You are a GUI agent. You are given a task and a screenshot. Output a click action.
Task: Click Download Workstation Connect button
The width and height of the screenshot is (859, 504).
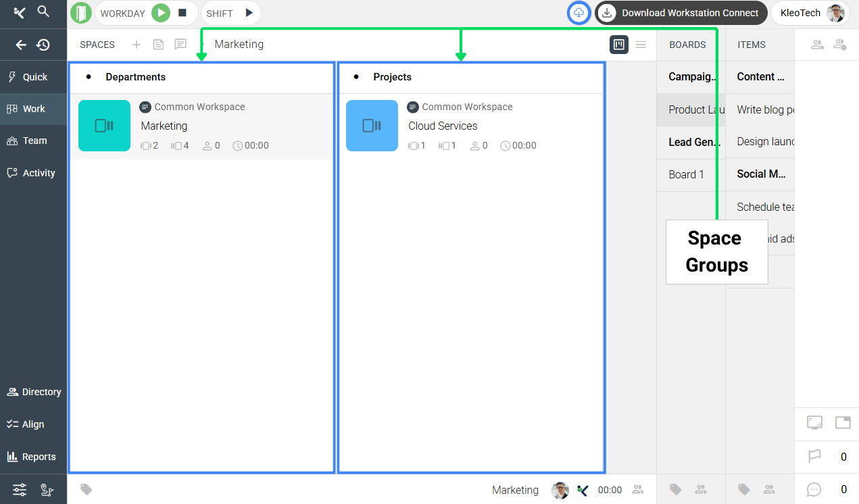(x=681, y=13)
